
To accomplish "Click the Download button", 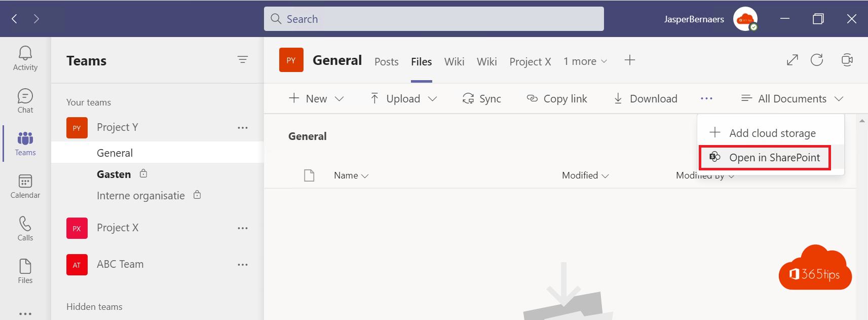I will coord(645,99).
